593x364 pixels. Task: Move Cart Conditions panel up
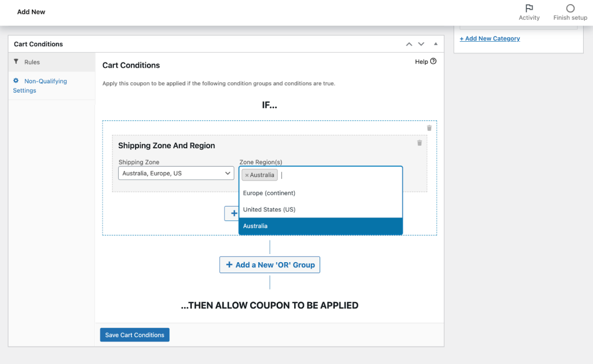(x=409, y=44)
